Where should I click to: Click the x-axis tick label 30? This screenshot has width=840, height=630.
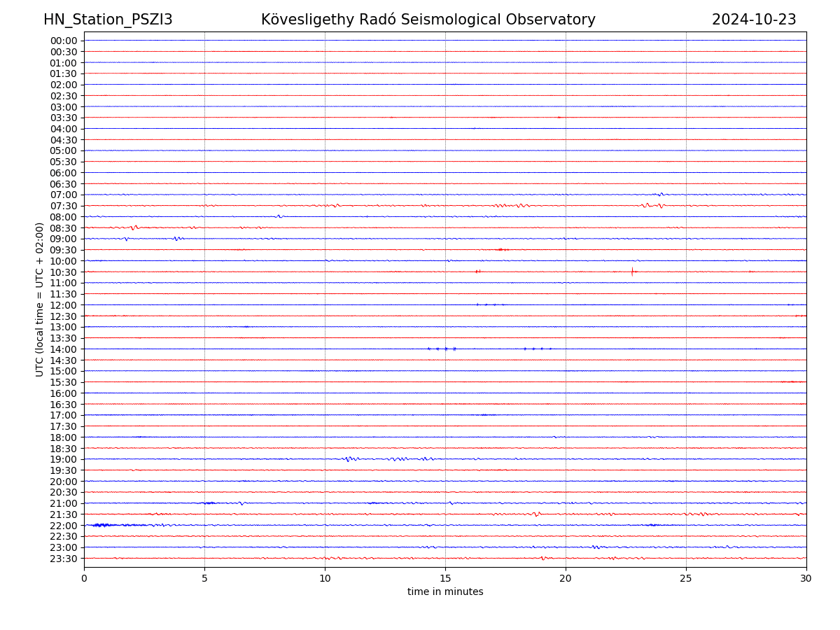(x=806, y=579)
